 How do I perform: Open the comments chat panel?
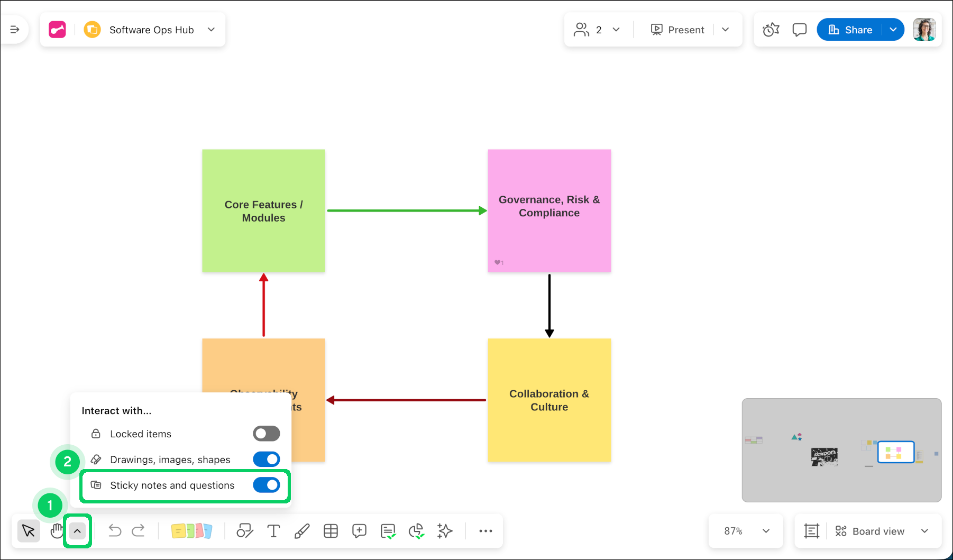click(799, 30)
